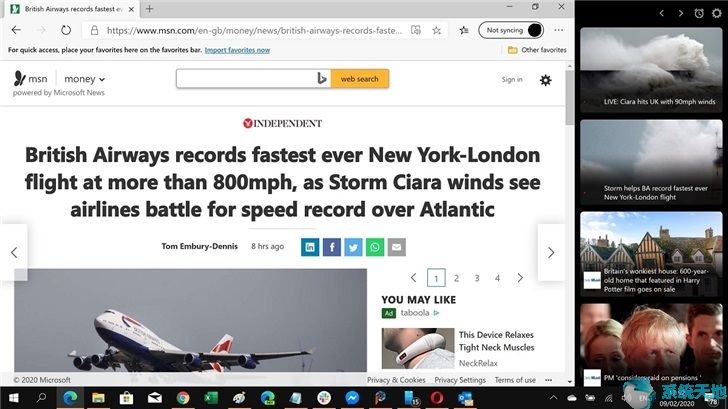This screenshot has width=728, height=409.
Task: Share article on Twitter
Action: (353, 247)
